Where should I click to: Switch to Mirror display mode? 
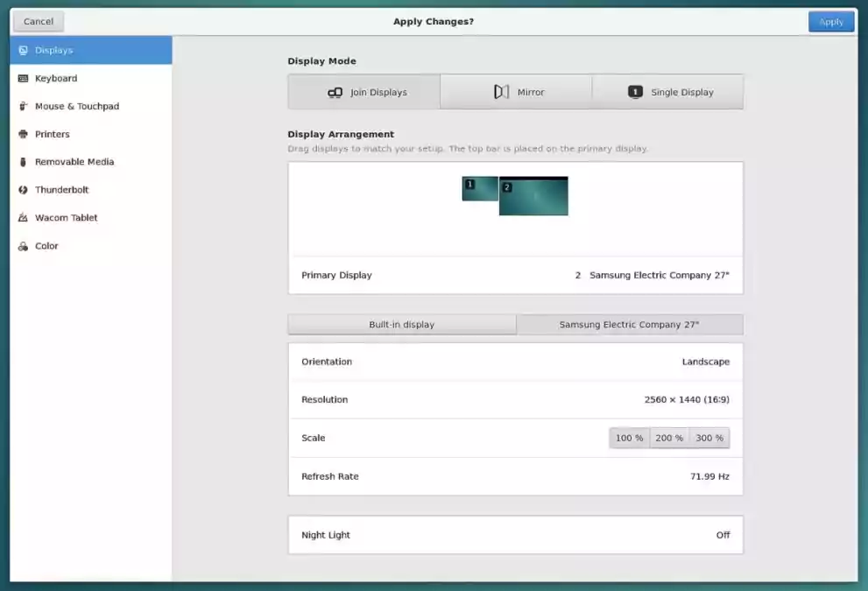[516, 92]
